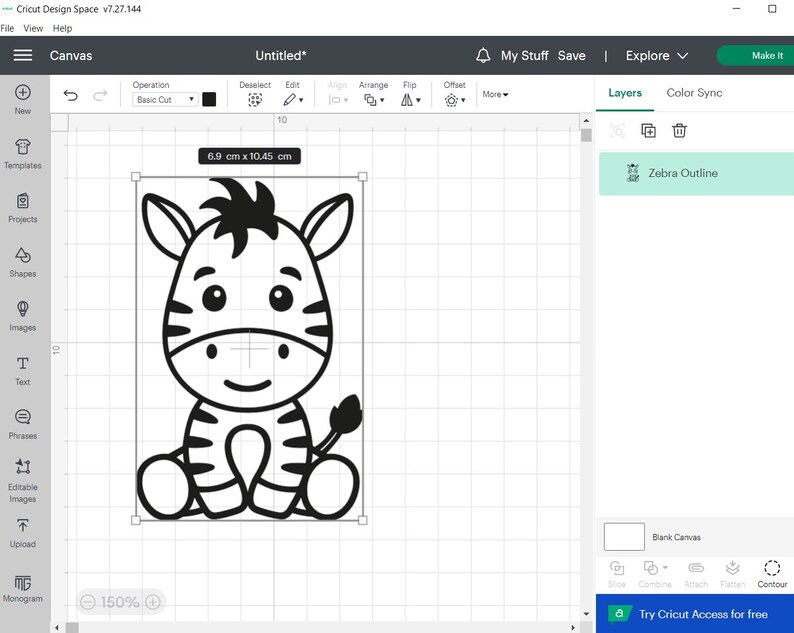Click Save in the header
The width and height of the screenshot is (794, 633).
pyautogui.click(x=572, y=55)
